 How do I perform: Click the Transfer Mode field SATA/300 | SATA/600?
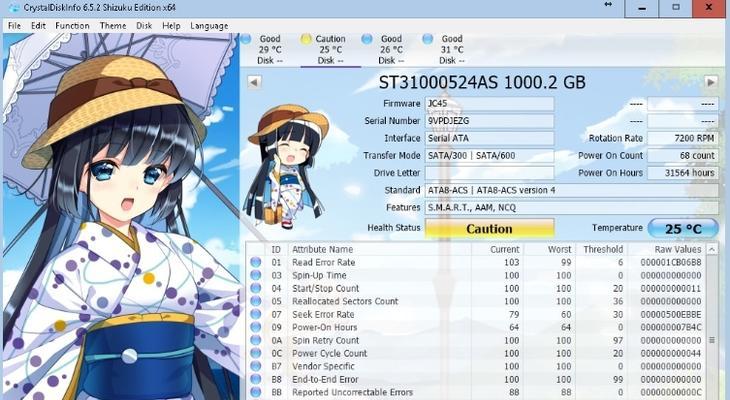click(x=489, y=156)
